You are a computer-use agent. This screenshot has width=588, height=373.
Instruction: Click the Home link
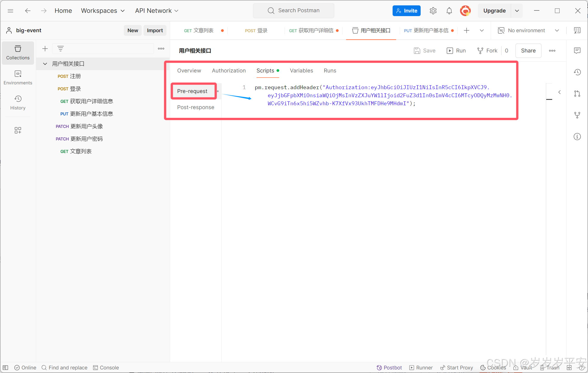pyautogui.click(x=63, y=11)
